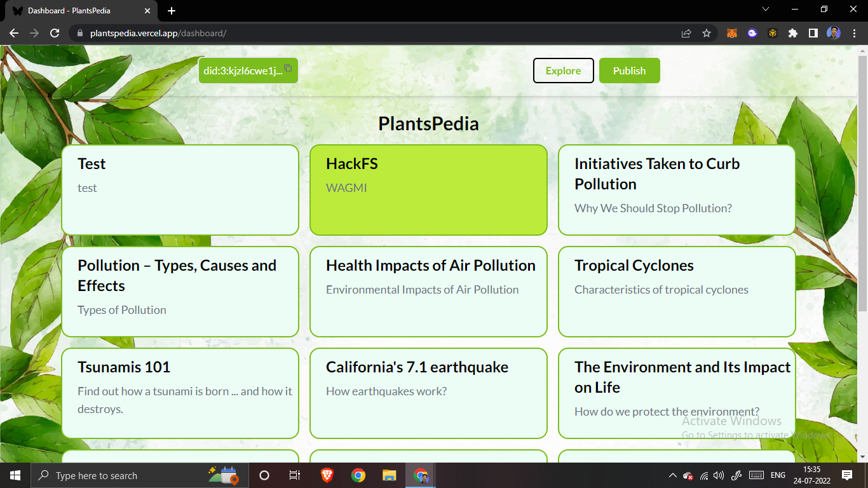Publish a new article via Publish button
The image size is (868, 488).
coord(629,71)
